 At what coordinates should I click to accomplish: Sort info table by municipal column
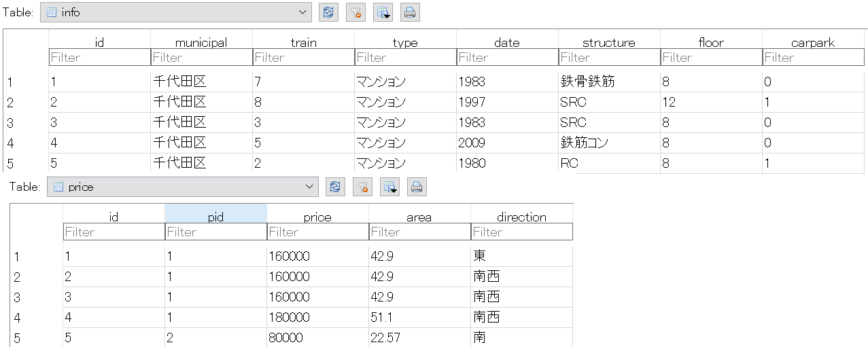[x=201, y=42]
